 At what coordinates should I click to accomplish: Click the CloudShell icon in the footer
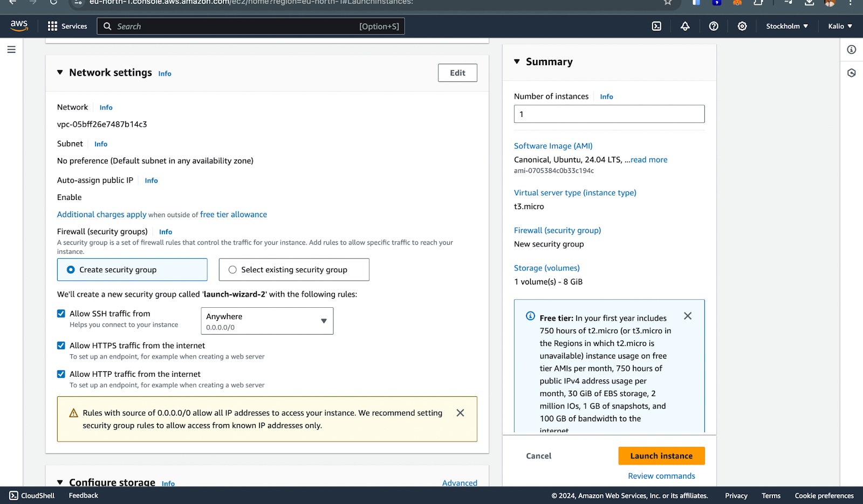(x=13, y=495)
